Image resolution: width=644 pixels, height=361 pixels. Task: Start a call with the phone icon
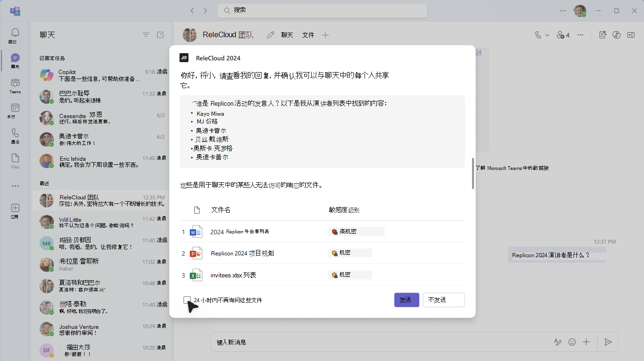[x=538, y=35]
